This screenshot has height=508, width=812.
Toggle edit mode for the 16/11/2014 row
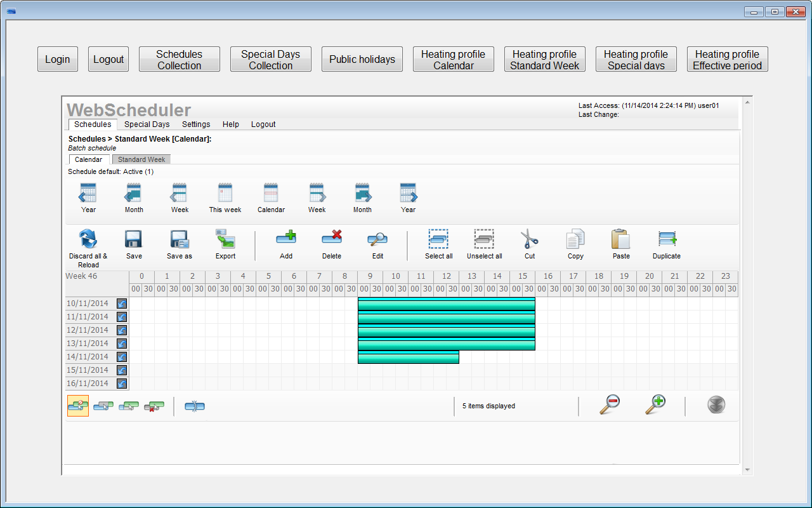tap(121, 383)
